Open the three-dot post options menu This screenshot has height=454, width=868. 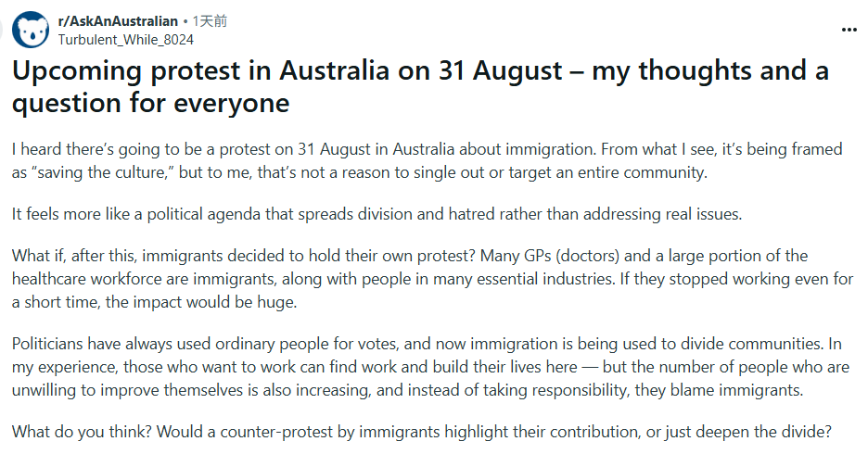pos(849,30)
